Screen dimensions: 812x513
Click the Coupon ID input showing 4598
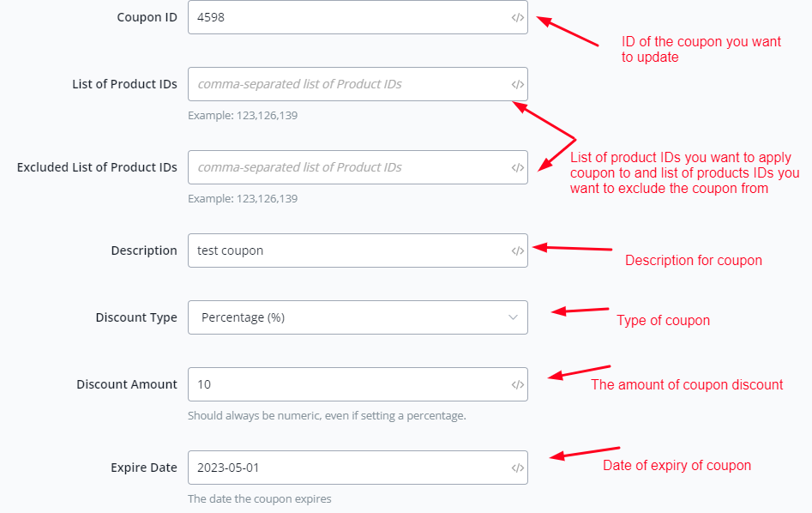point(343,17)
